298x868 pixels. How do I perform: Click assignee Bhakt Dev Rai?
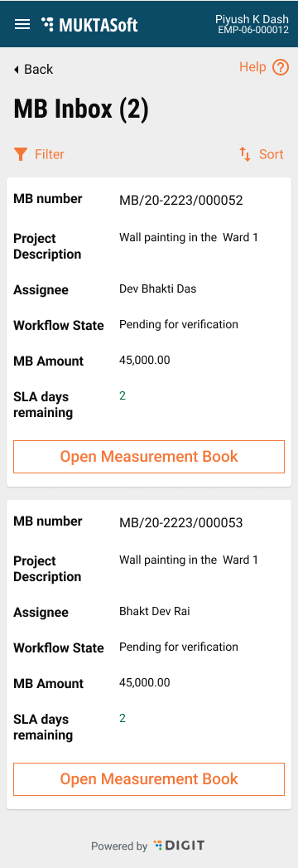[155, 611]
